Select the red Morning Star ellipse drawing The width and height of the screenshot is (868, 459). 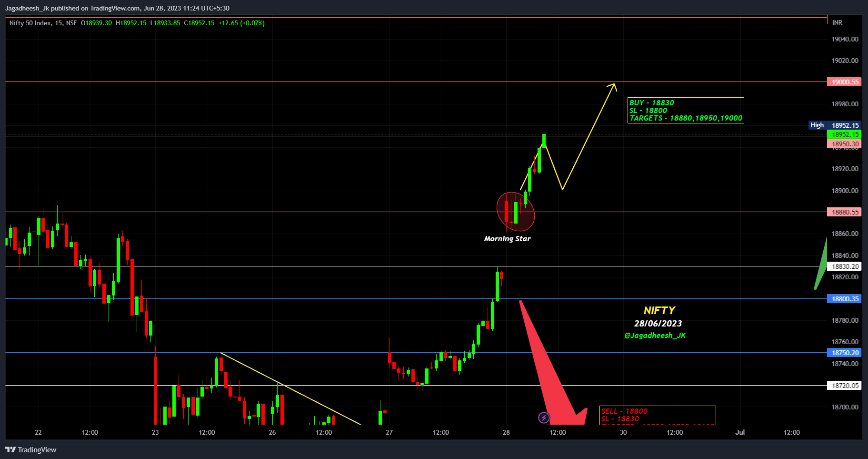(x=516, y=212)
